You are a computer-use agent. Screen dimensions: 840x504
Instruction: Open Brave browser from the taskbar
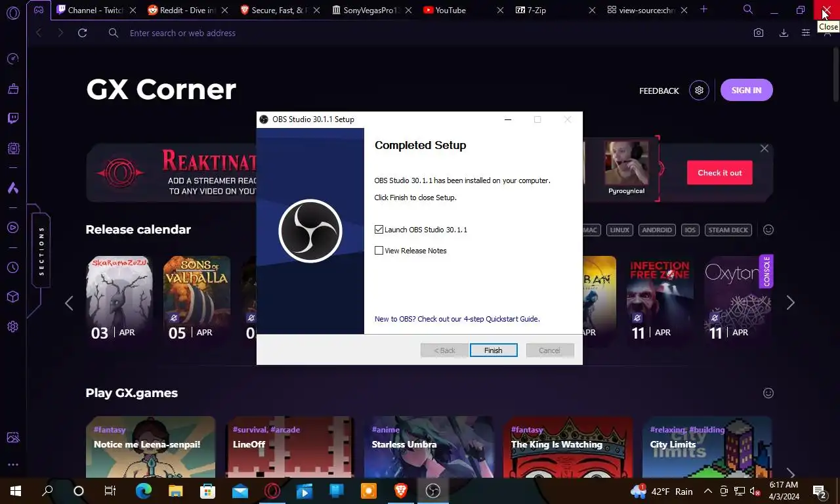(400, 490)
